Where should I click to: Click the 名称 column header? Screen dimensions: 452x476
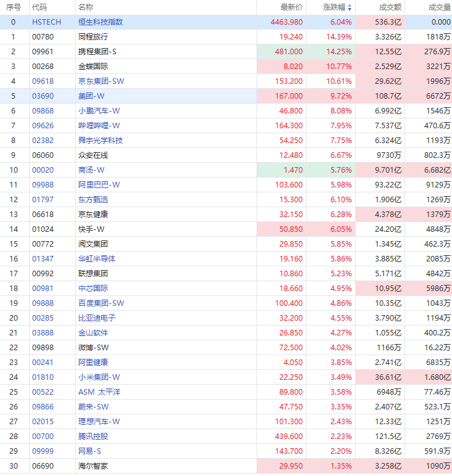tap(86, 7)
